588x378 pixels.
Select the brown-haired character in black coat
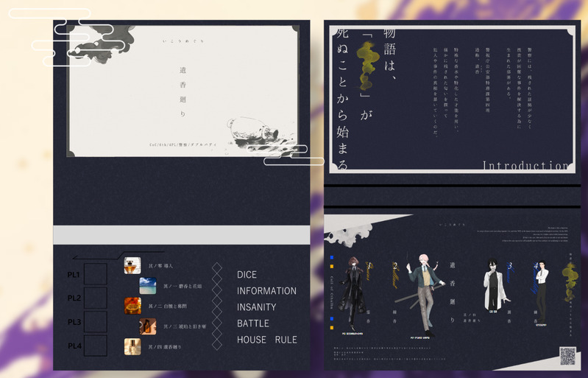(x=353, y=295)
